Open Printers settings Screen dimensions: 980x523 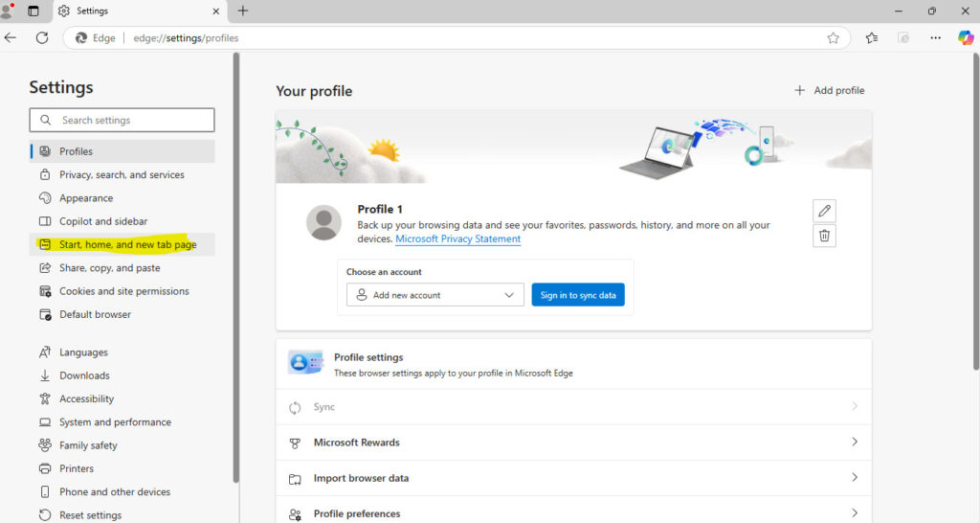click(122, 468)
